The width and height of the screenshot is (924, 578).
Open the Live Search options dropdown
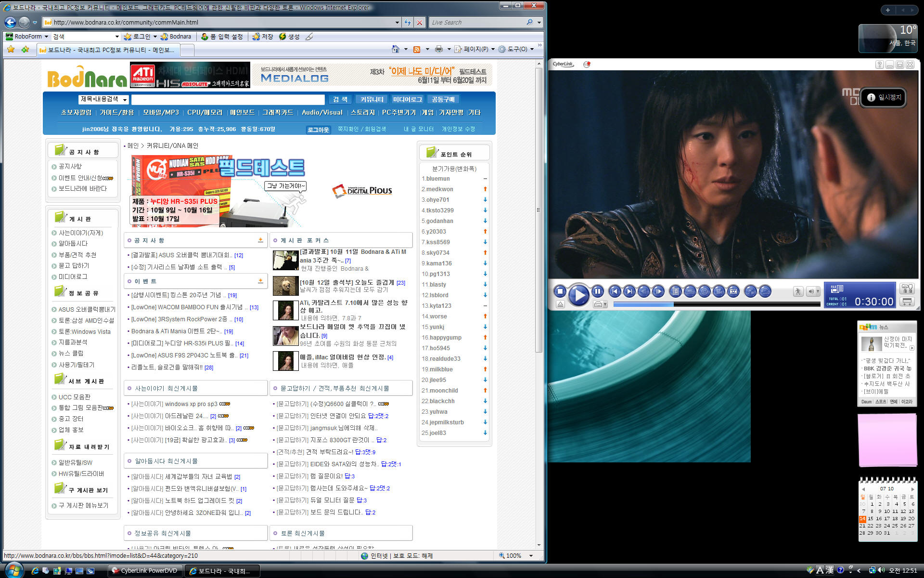click(539, 22)
